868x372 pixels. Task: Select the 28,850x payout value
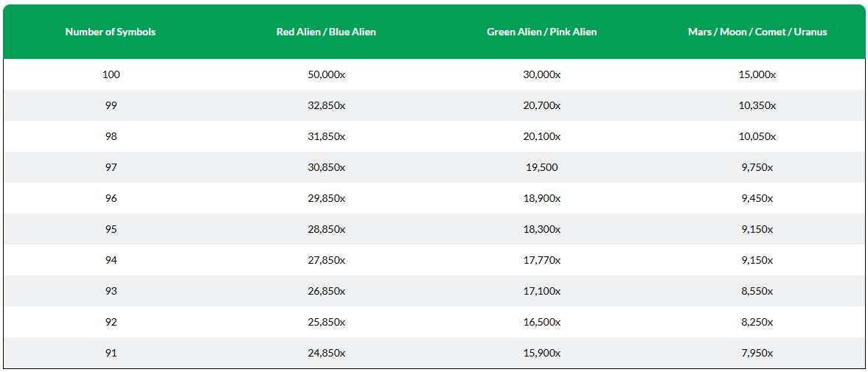pyautogui.click(x=326, y=229)
